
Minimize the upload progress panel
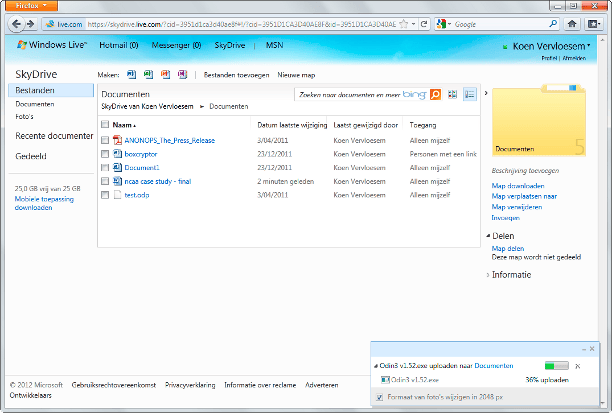point(584,349)
